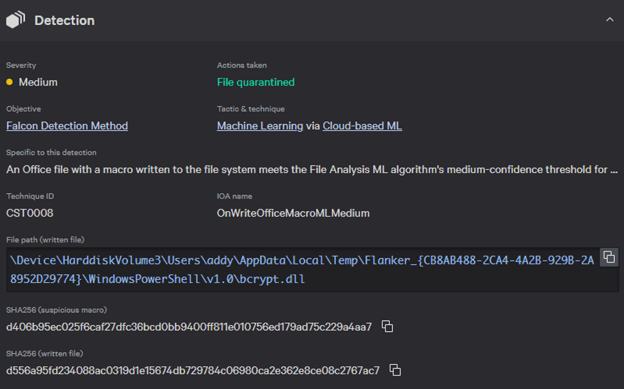Image resolution: width=624 pixels, height=389 pixels.
Task: Click the SHA256 (suspicious macro) label
Action: point(57,310)
